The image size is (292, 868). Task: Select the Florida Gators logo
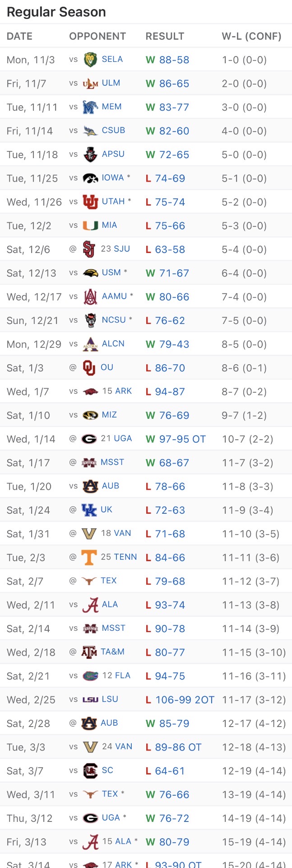[x=90, y=676]
